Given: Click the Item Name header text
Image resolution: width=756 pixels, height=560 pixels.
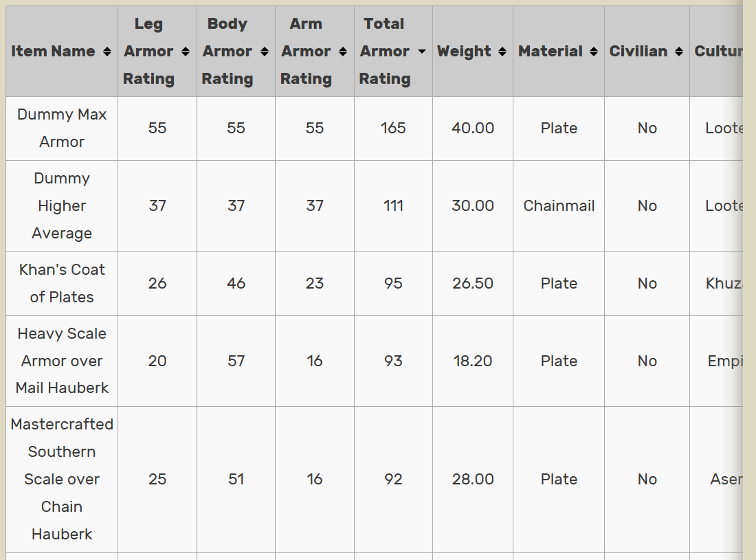Looking at the screenshot, I should (x=53, y=52).
